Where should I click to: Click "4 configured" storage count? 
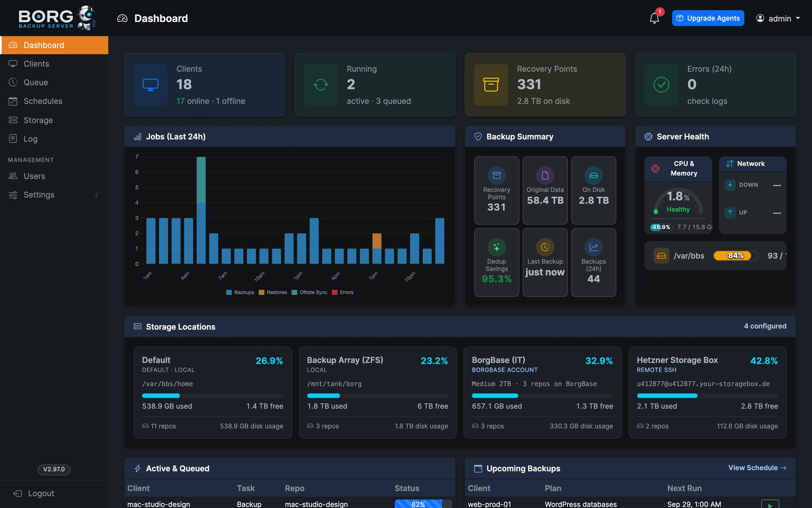[x=765, y=326]
